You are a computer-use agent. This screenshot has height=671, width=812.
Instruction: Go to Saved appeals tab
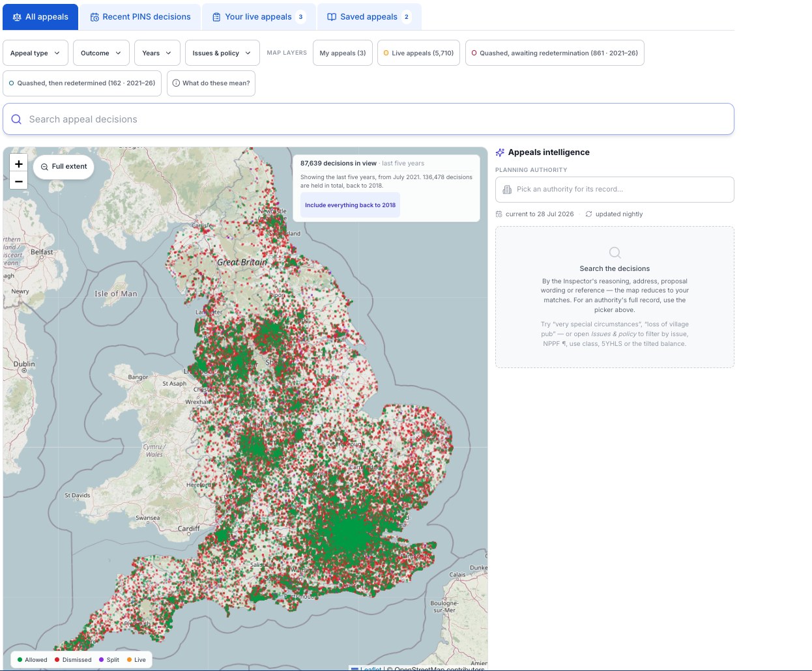pyautogui.click(x=369, y=17)
